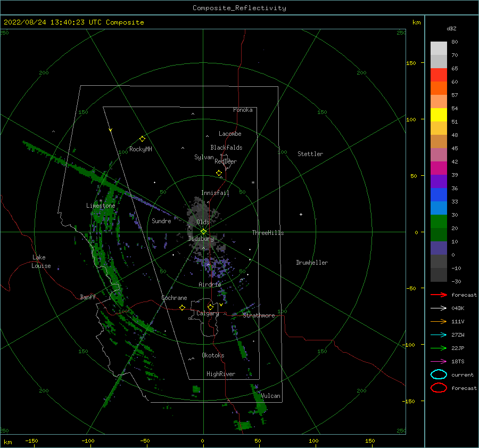The width and height of the screenshot is (479, 448).
Task: Click the Limestone label on the map
Action: [x=101, y=206]
